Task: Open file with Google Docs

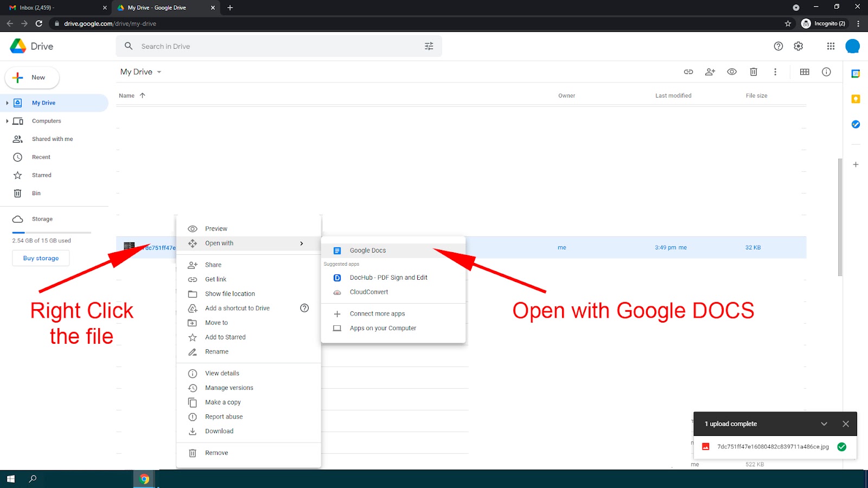Action: (x=393, y=251)
